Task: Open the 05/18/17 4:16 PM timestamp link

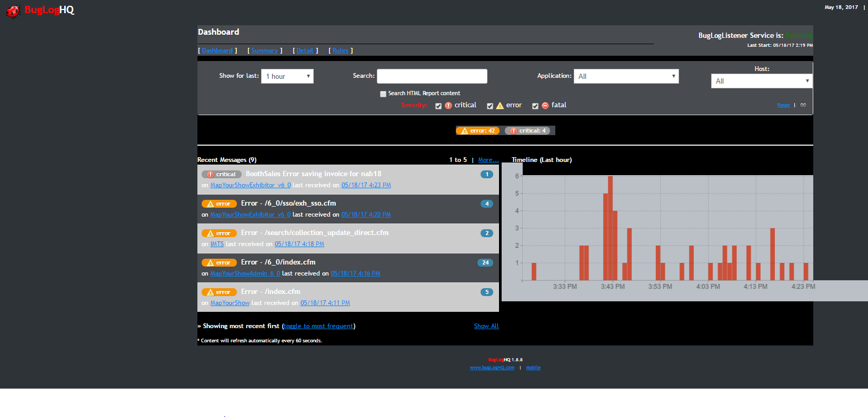Action: [356, 273]
